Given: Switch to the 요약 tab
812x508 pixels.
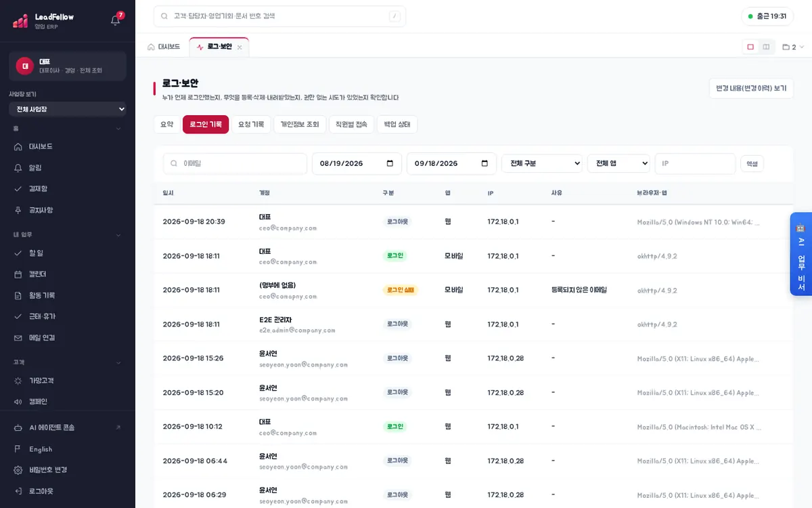Looking at the screenshot, I should click(x=166, y=125).
